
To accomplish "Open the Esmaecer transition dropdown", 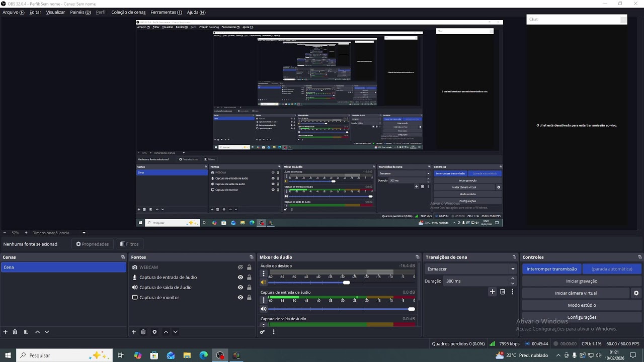I will (x=471, y=269).
